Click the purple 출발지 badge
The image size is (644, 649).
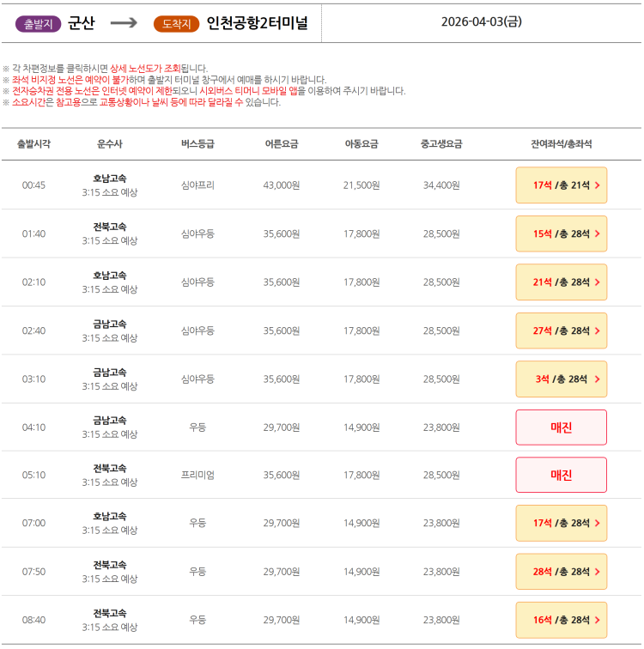click(39, 24)
